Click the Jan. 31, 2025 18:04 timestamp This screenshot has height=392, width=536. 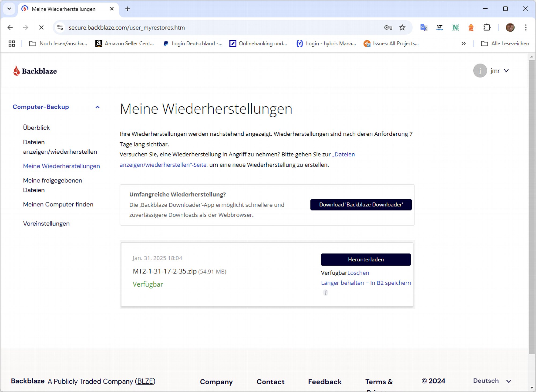pyautogui.click(x=157, y=258)
